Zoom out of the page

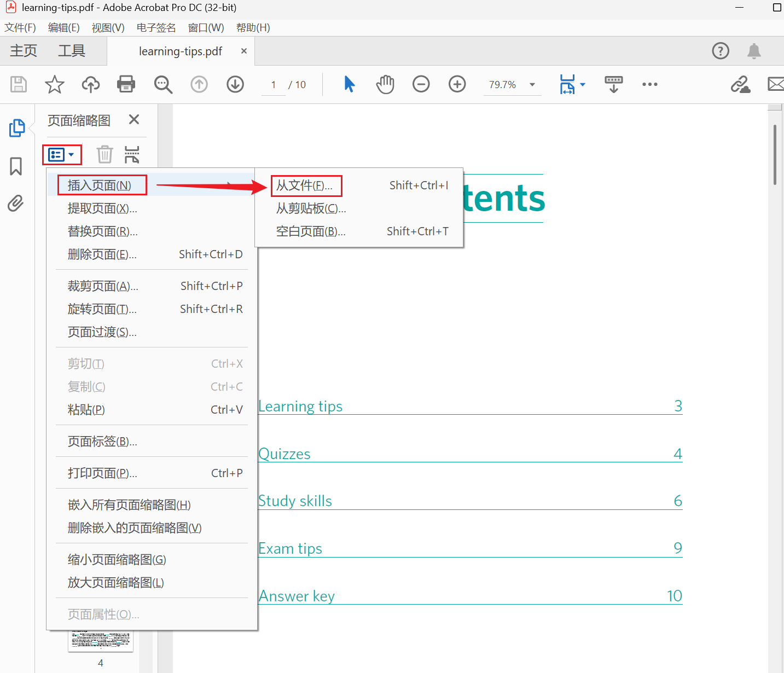click(x=421, y=84)
